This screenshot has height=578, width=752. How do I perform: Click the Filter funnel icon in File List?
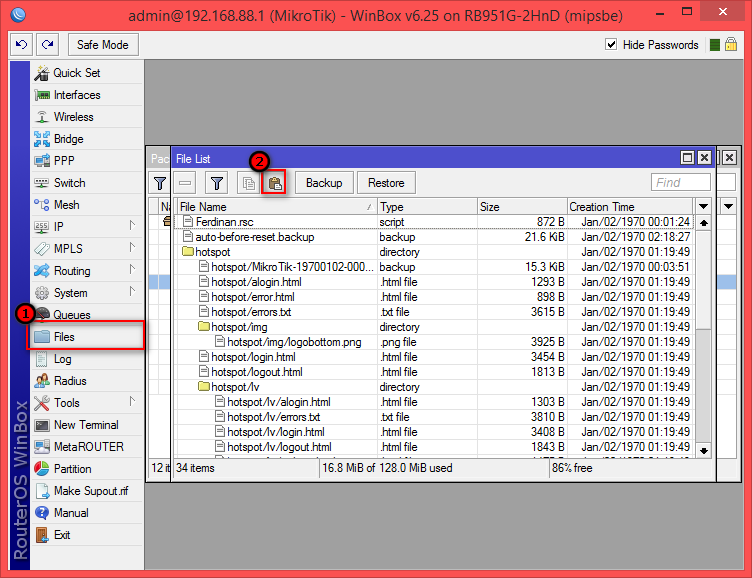(x=217, y=183)
